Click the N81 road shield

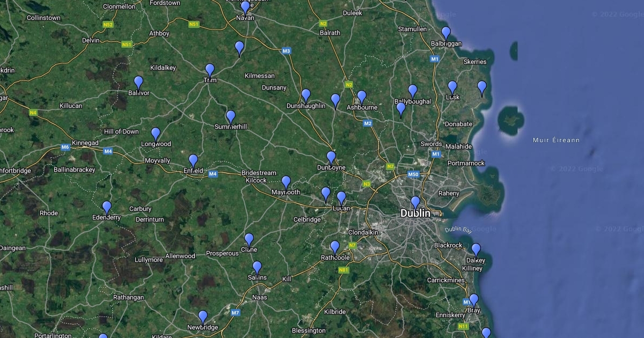coord(343,270)
